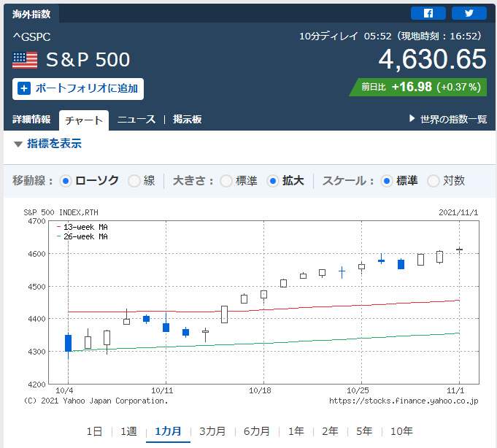Click the 11/1 candlestick on the chart
The height and width of the screenshot is (448, 497).
[x=459, y=250]
